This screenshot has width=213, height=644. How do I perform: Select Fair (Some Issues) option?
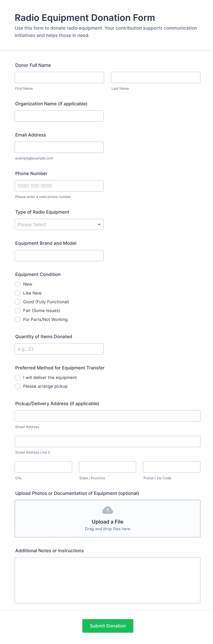[x=17, y=310]
